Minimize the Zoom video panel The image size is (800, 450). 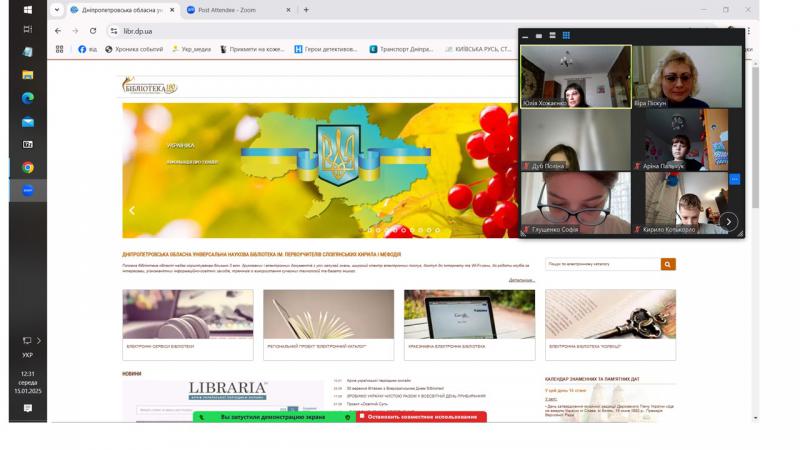(x=525, y=36)
